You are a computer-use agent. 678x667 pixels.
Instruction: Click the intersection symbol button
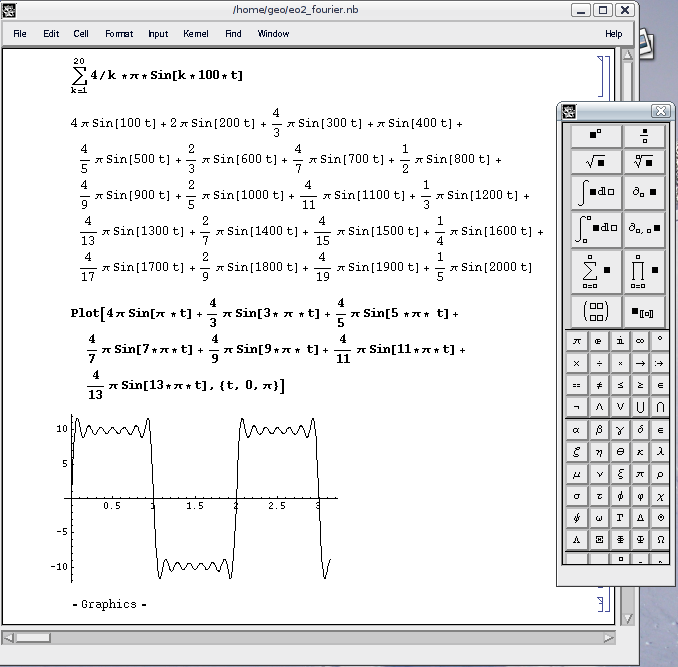(660, 407)
